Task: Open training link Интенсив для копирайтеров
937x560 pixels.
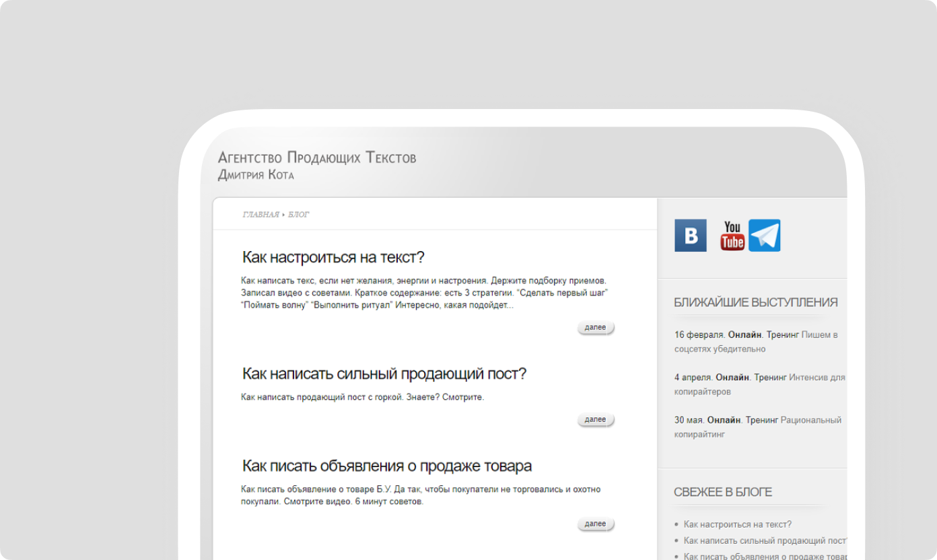Action: click(760, 384)
